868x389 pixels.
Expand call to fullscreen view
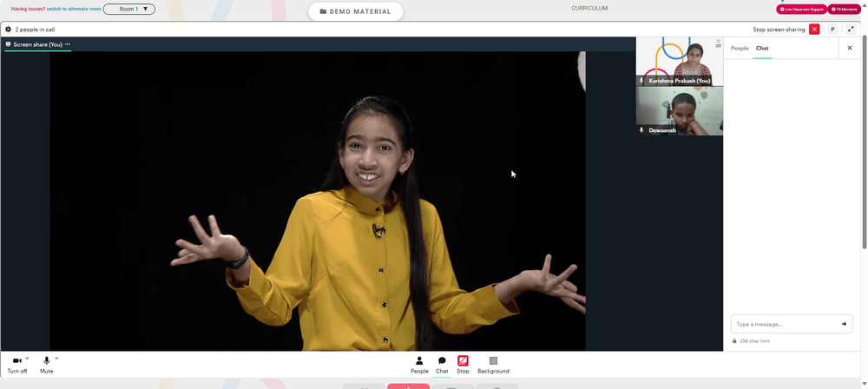[x=851, y=30]
